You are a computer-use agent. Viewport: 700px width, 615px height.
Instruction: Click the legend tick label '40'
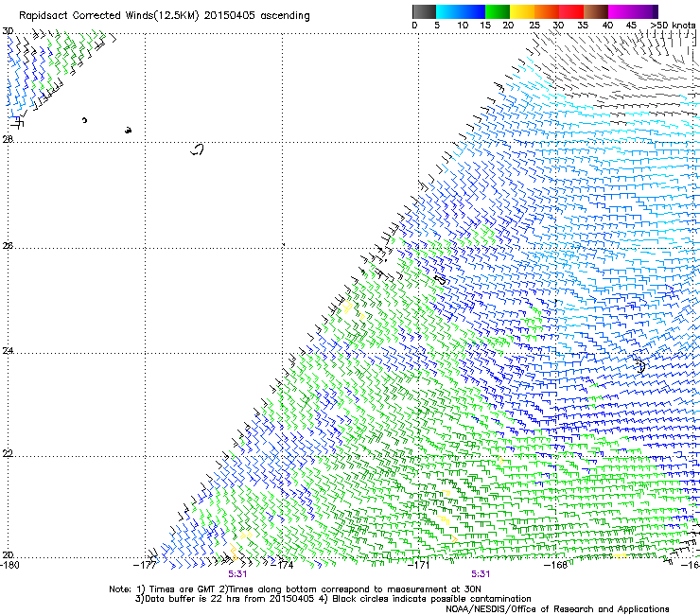pos(607,26)
